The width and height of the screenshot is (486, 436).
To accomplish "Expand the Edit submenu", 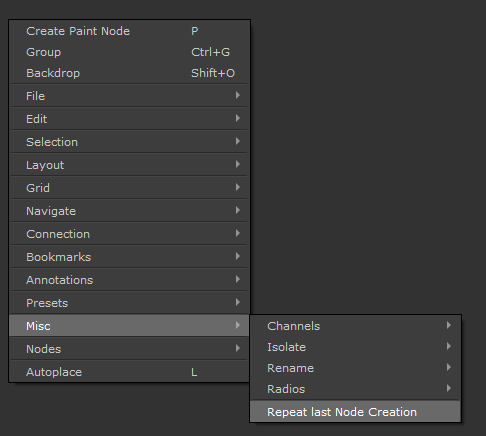I will pos(129,119).
